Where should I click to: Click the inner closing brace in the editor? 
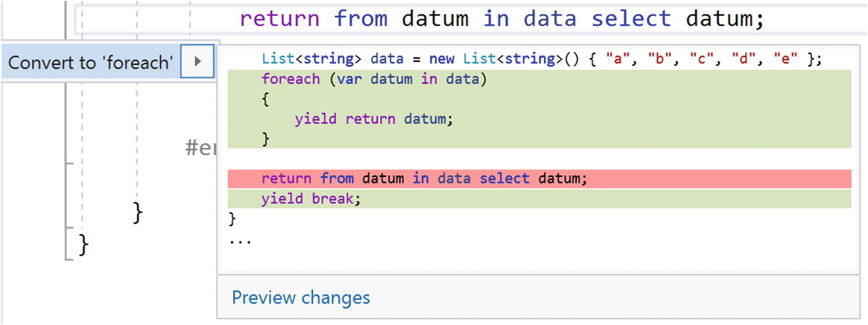138,213
